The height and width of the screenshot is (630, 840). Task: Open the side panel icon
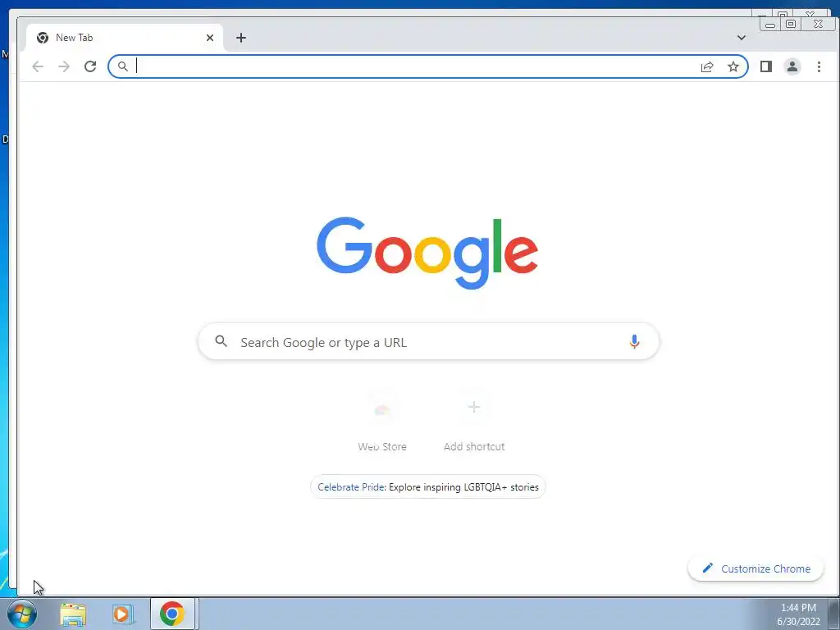click(x=766, y=66)
